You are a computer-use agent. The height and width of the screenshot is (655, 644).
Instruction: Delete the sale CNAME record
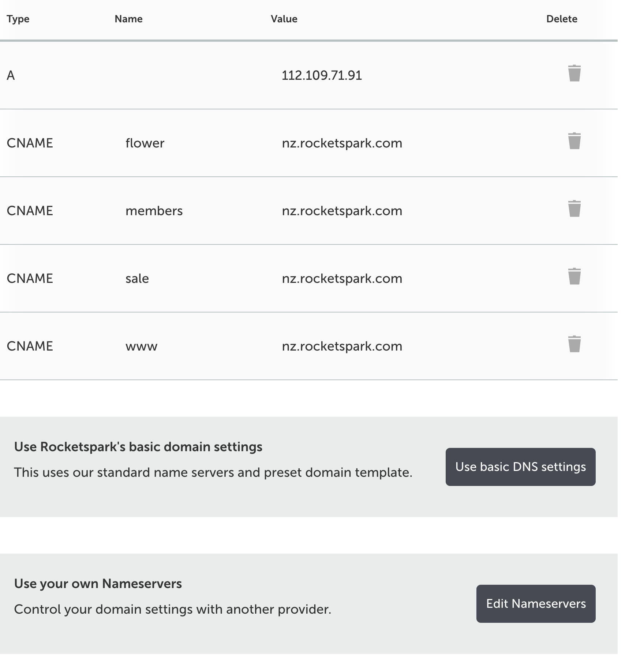click(574, 276)
